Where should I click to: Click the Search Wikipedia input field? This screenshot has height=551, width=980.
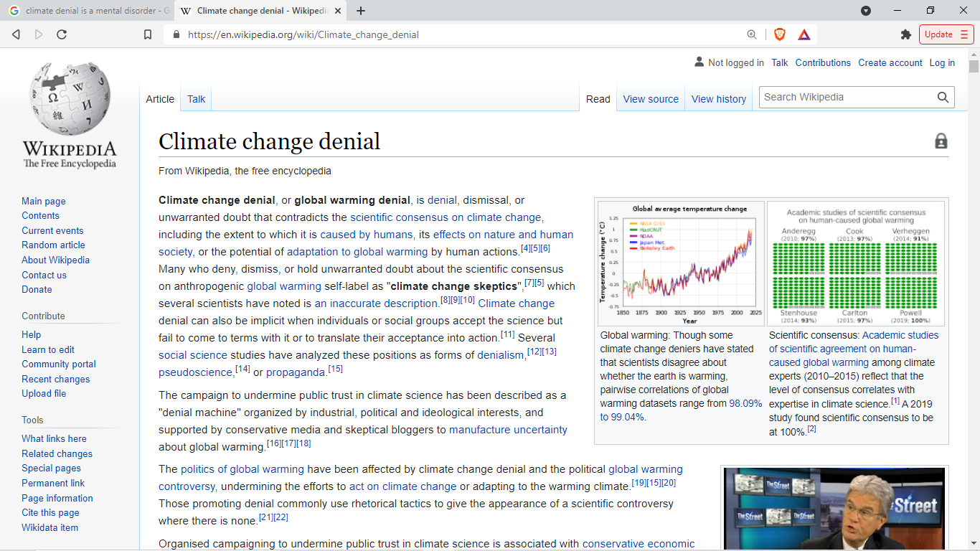tap(847, 98)
